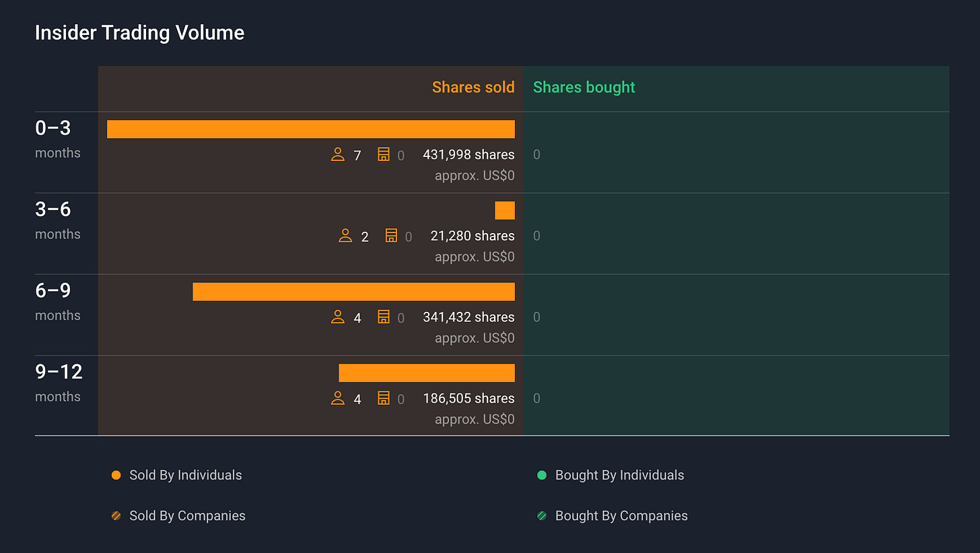Viewport: 980px width, 553px height.
Task: Select the small 3–6 months orange bar
Action: pos(505,210)
